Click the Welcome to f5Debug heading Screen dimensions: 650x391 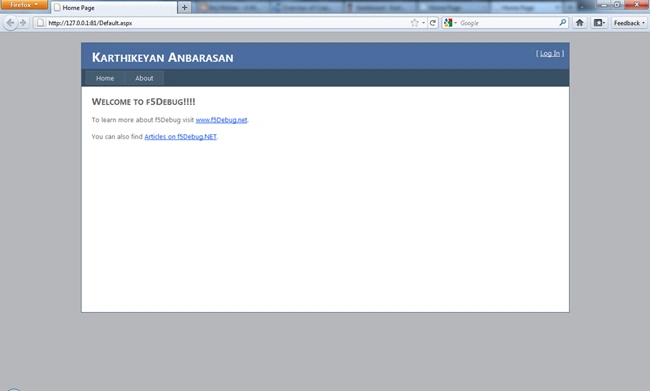tap(143, 102)
